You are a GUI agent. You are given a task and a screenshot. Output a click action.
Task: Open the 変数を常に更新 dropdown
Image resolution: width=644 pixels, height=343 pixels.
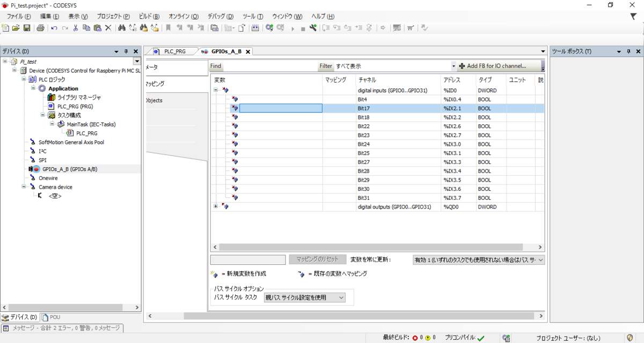tap(540, 260)
